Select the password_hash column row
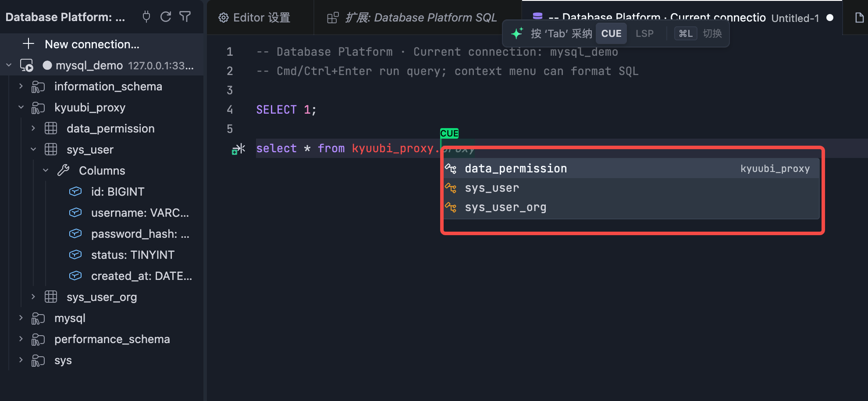The image size is (868, 401). [140, 234]
